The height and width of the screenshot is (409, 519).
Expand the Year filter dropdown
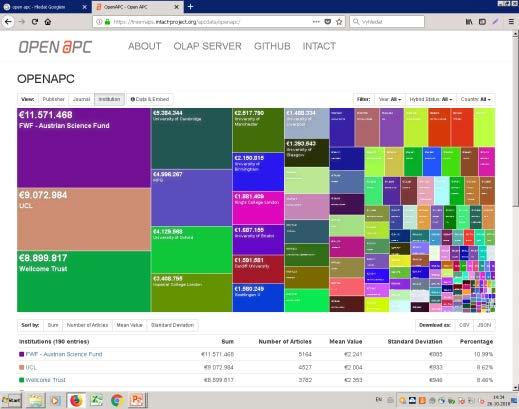point(390,99)
